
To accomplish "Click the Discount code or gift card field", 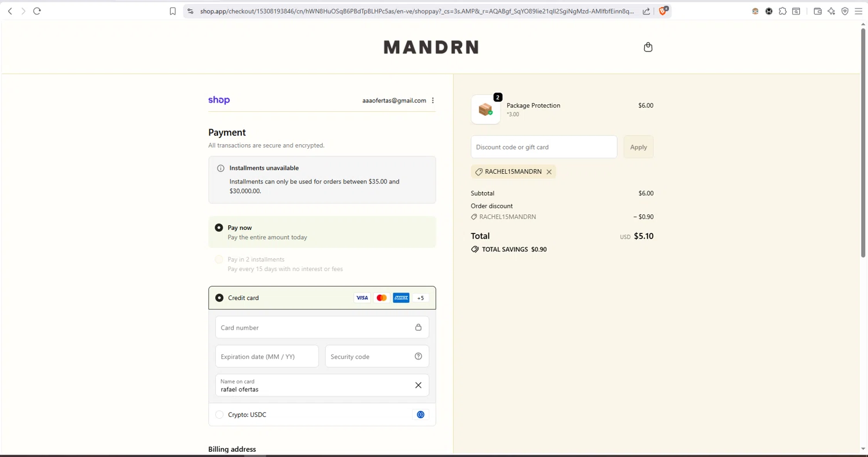I will 544,147.
